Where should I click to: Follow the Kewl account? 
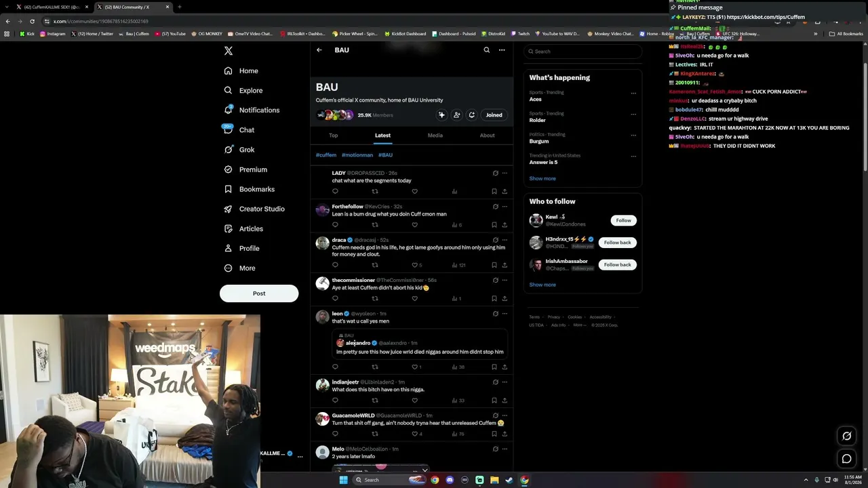pos(623,220)
